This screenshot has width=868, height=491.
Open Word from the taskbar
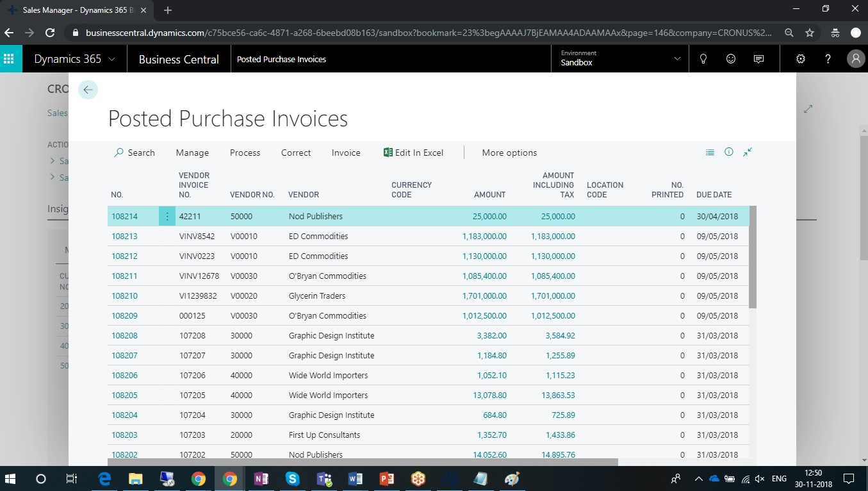tap(356, 479)
